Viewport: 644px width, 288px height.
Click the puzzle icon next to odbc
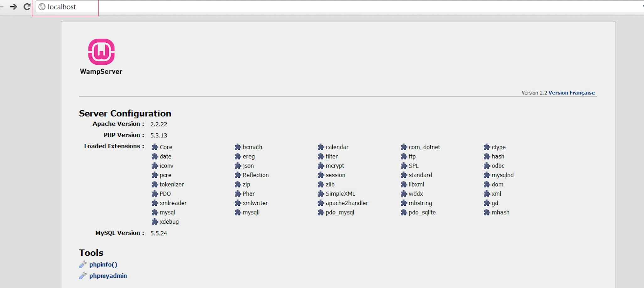[487, 166]
